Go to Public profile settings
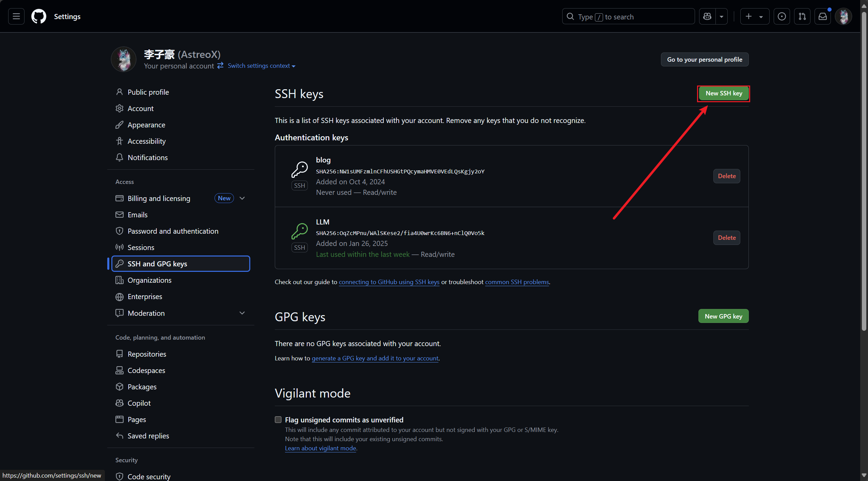The width and height of the screenshot is (868, 481). [181, 92]
